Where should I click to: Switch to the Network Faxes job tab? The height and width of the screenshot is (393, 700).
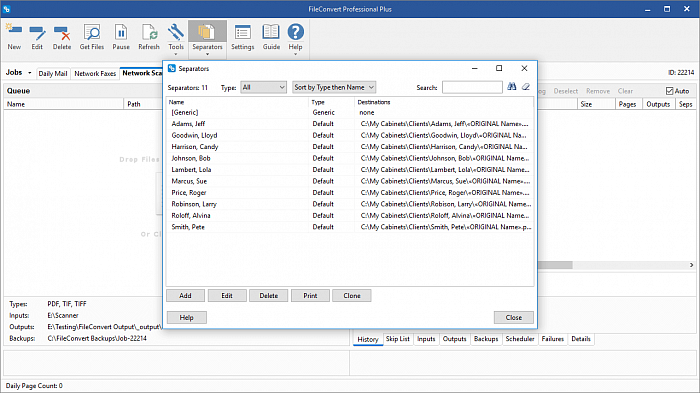pyautogui.click(x=95, y=74)
